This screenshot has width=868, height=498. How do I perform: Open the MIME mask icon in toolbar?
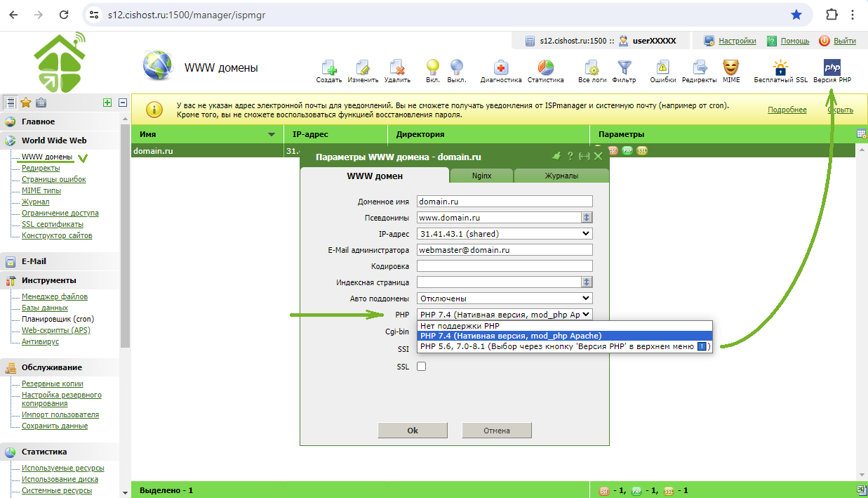(x=731, y=68)
